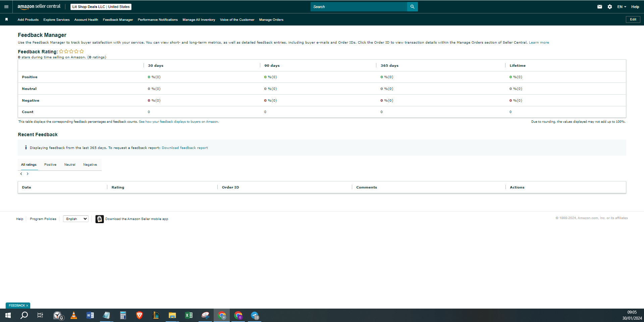644x322 pixels.
Task: Go to the amazon seller central logo home
Action: (39, 7)
